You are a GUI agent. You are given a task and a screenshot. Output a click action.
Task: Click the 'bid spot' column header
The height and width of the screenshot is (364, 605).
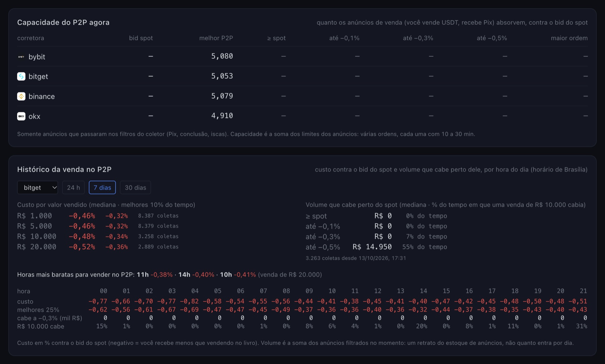tap(141, 38)
